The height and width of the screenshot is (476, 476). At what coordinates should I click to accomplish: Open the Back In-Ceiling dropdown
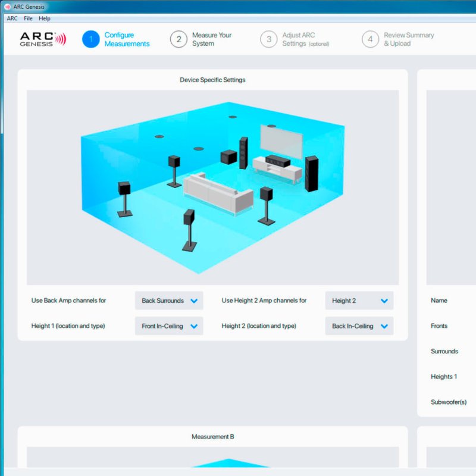(359, 326)
